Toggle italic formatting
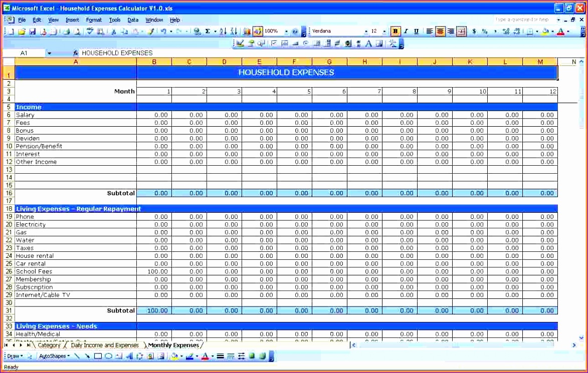 tap(405, 31)
